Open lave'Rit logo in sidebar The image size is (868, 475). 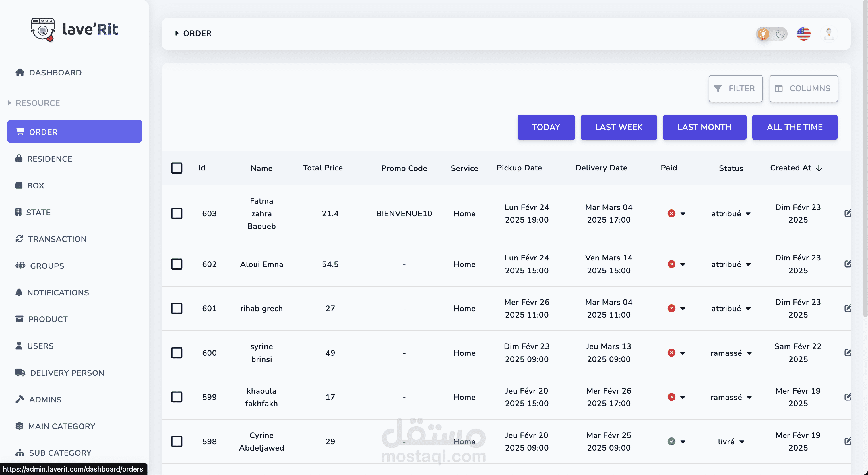coord(74,29)
